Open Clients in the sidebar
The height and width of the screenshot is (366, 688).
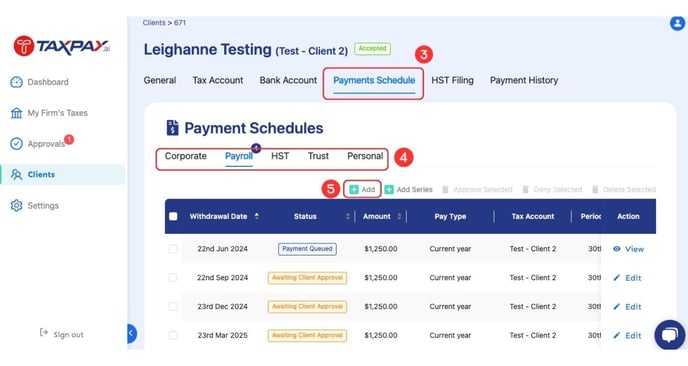(x=62, y=174)
